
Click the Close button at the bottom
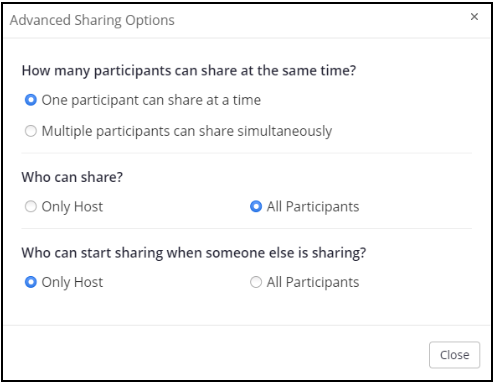point(454,355)
